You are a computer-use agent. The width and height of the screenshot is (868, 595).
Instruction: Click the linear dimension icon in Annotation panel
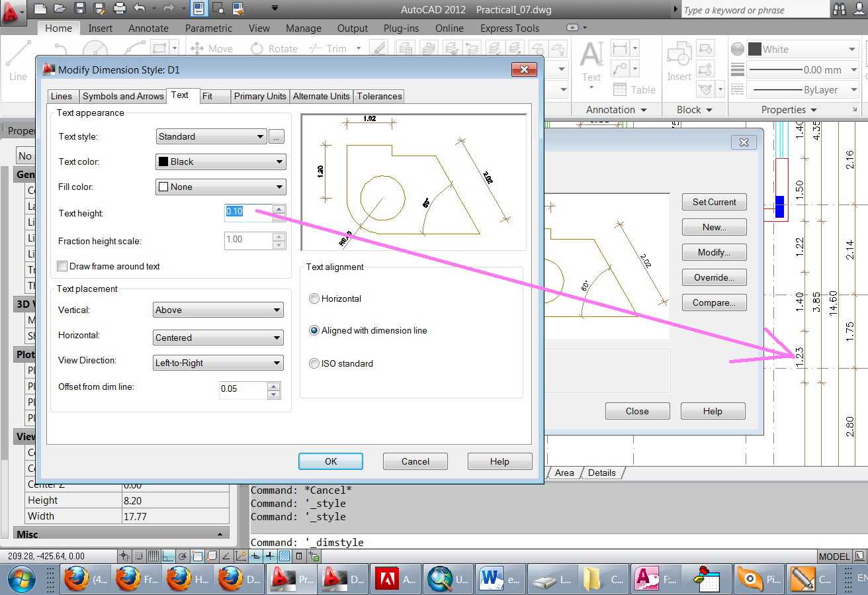point(620,48)
